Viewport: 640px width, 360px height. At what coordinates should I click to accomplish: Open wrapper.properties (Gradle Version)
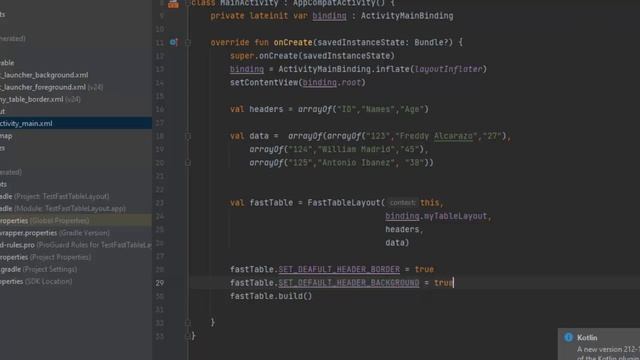(x=55, y=233)
